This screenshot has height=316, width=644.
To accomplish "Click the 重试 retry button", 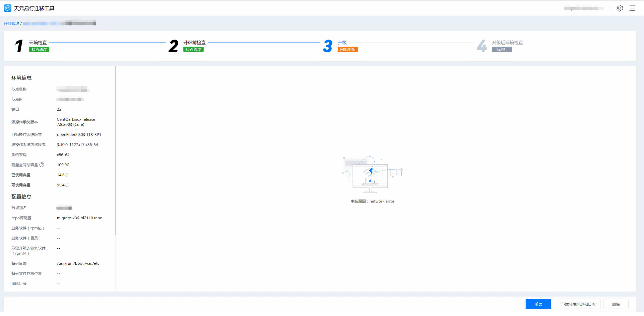I will click(x=538, y=304).
